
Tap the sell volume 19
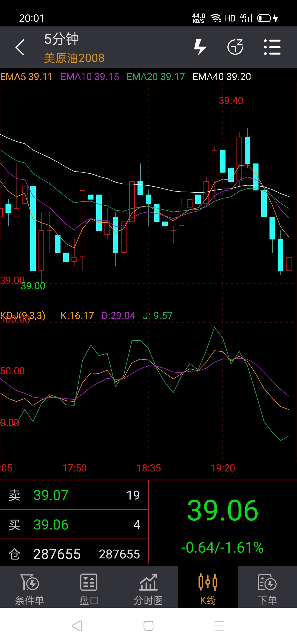(133, 495)
